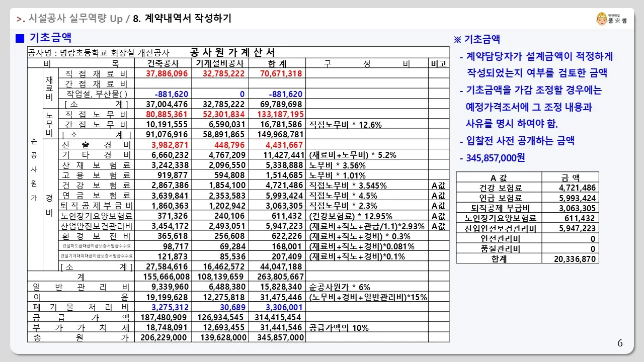Click the red value '52,301,834'
Image resolution: width=644 pixels, height=362 pixels.
[x=223, y=114]
